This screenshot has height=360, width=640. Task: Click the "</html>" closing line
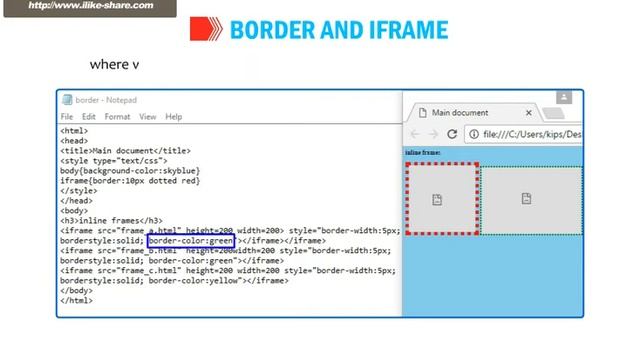pyautogui.click(x=76, y=301)
